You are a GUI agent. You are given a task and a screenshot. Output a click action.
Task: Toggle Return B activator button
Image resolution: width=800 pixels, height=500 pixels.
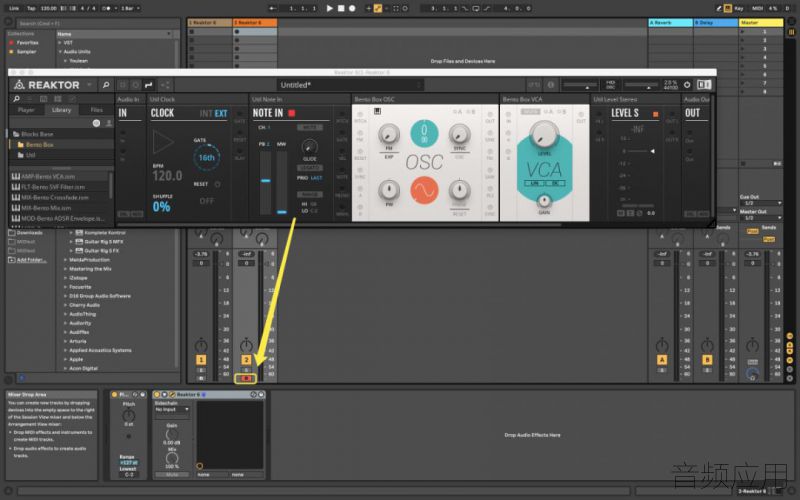tap(707, 360)
